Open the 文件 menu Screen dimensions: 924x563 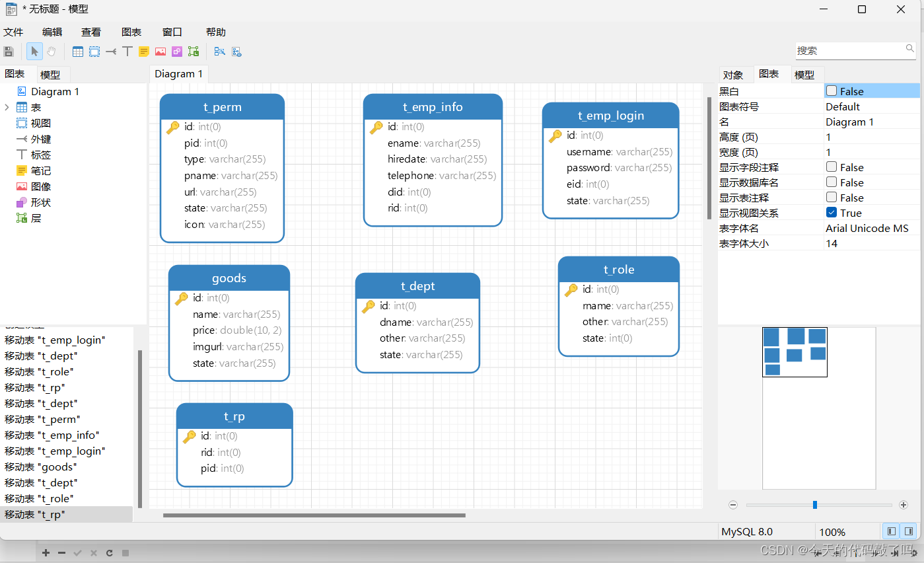13,32
